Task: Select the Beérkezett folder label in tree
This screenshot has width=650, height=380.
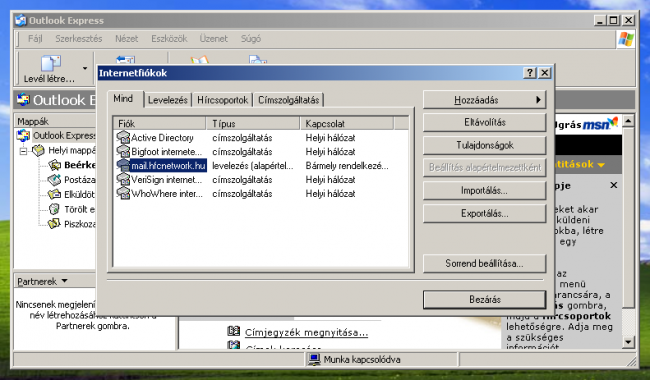Action: [79, 165]
